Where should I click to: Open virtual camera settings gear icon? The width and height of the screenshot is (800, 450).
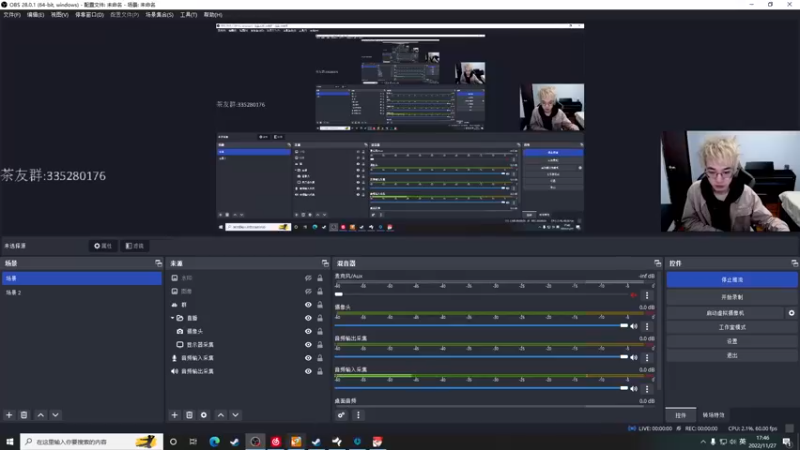pyautogui.click(x=791, y=313)
